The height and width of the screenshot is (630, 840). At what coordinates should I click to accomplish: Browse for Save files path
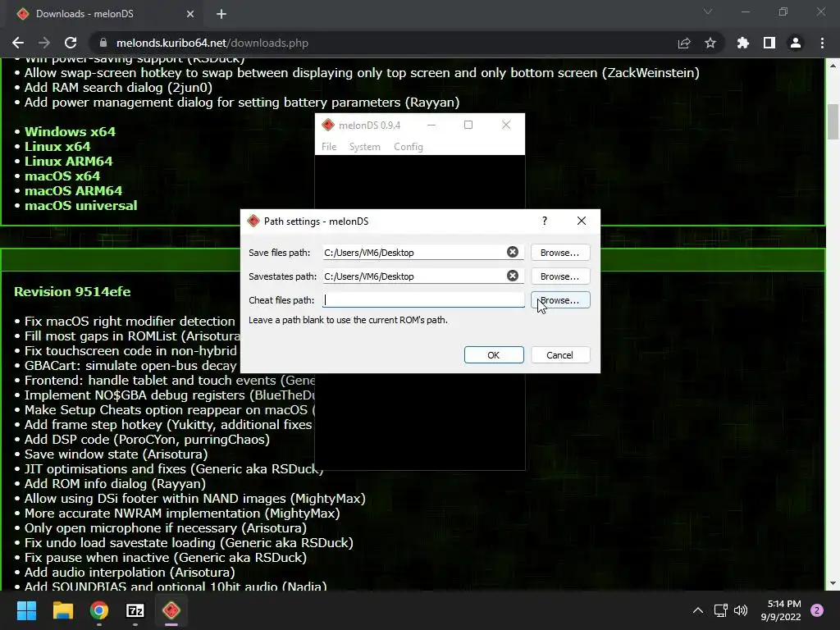[x=560, y=253]
